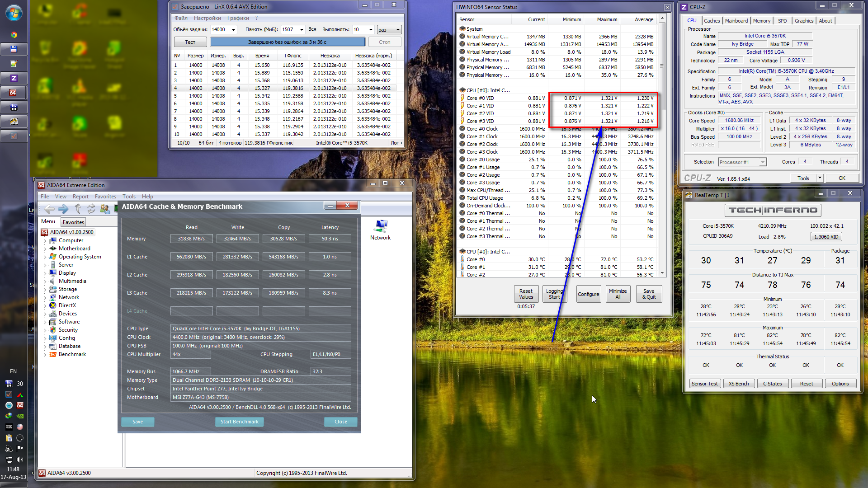Click the Chrome icon on the taskbar
The height and width of the screenshot is (488, 868).
click(x=14, y=35)
